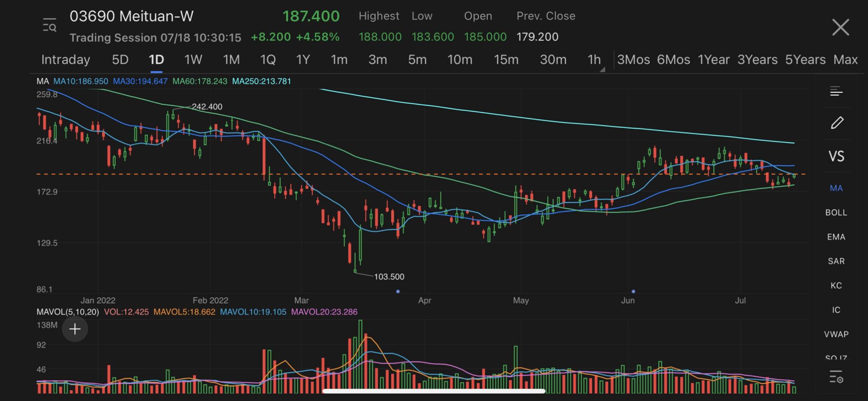The width and height of the screenshot is (868, 401).
Task: Click the MAVOL5:18.662 value
Action: point(184,312)
